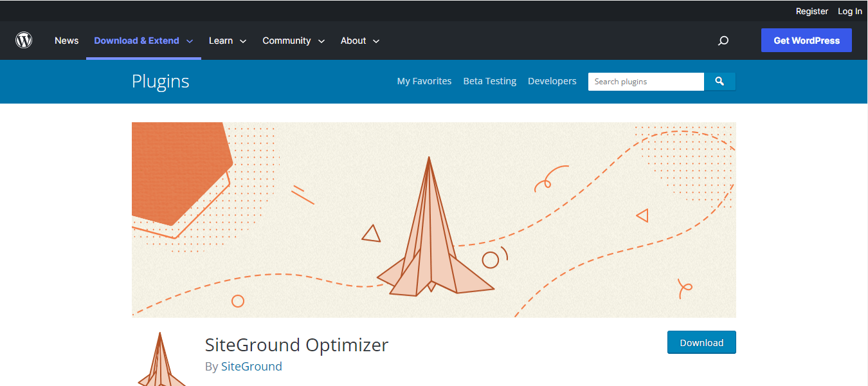Open the Plugins section heading
This screenshot has width=868, height=386.
tap(160, 81)
